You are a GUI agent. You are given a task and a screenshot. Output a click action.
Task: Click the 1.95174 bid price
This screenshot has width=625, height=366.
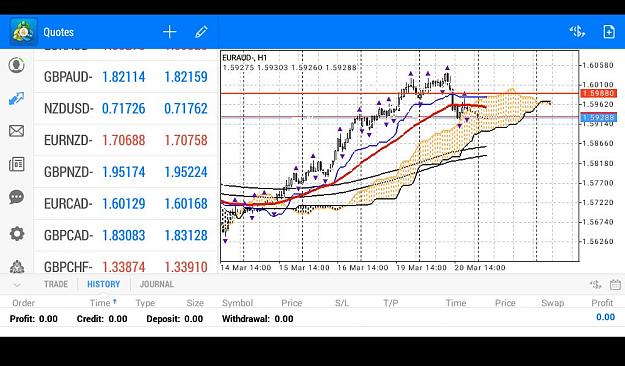tap(124, 172)
